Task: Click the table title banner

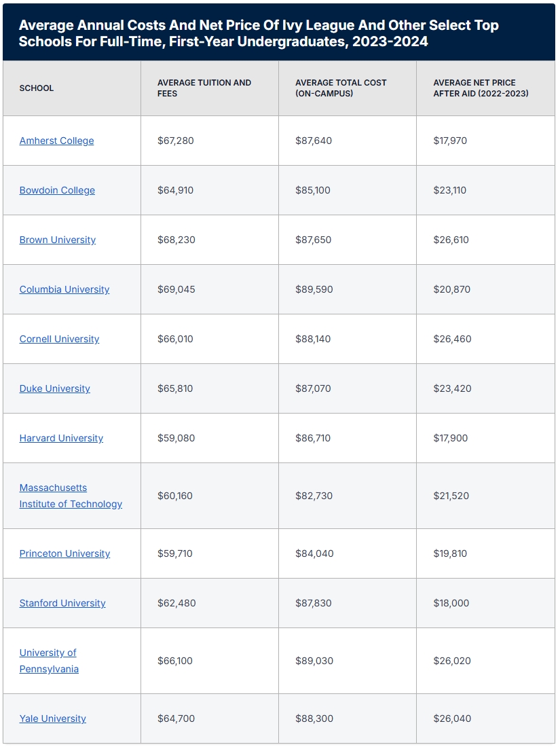Action: tap(278, 33)
